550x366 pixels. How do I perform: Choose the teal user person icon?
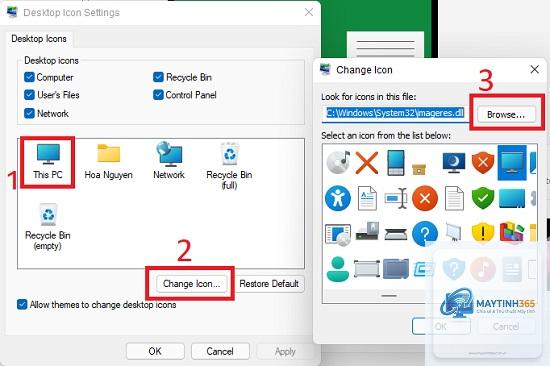point(338,269)
